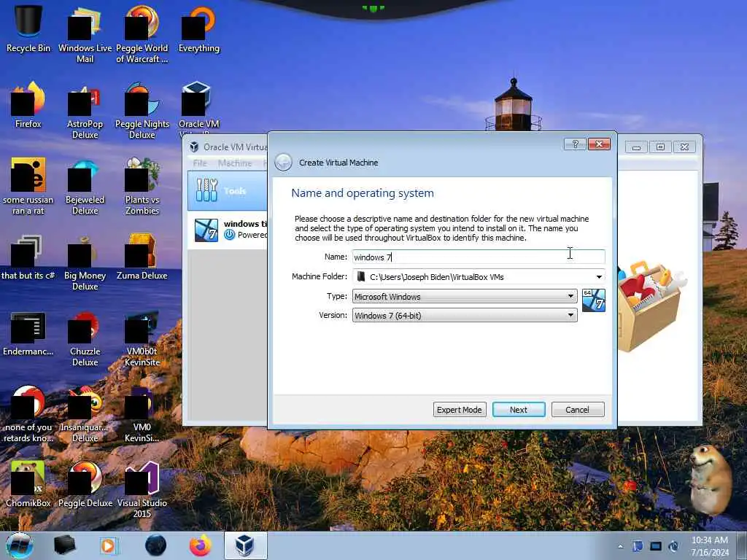The height and width of the screenshot is (560, 747).
Task: Click the media player taskbar icon
Action: click(109, 545)
